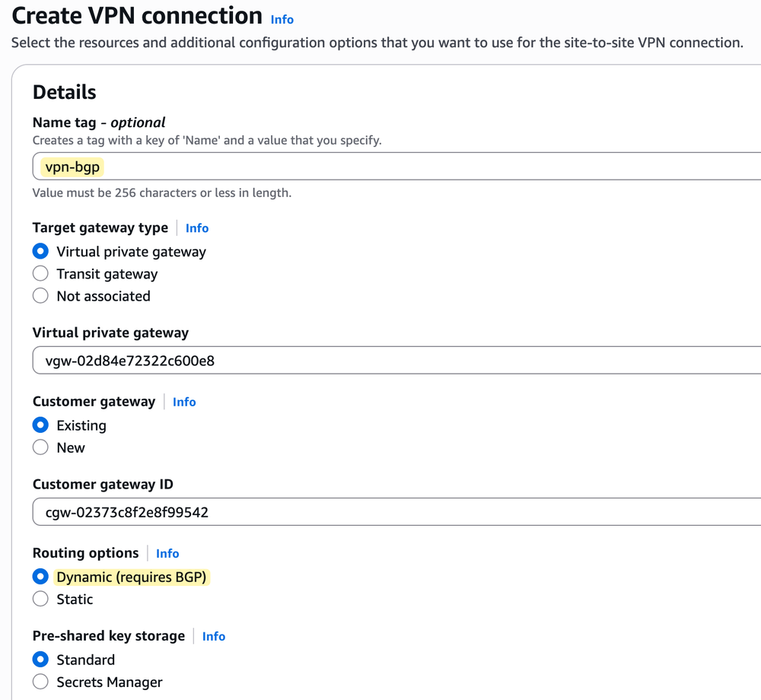Open Info link beside Pre-shared key storage

click(213, 636)
